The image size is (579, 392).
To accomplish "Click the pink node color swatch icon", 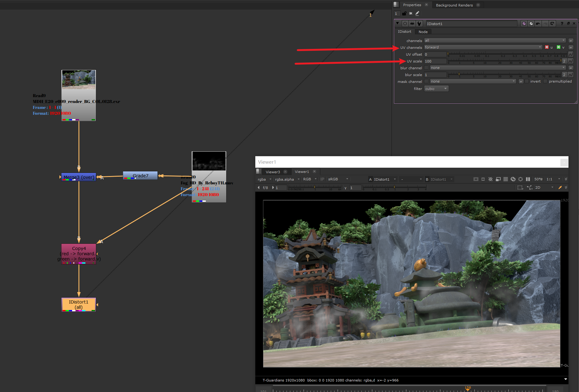I will pyautogui.click(x=524, y=24).
